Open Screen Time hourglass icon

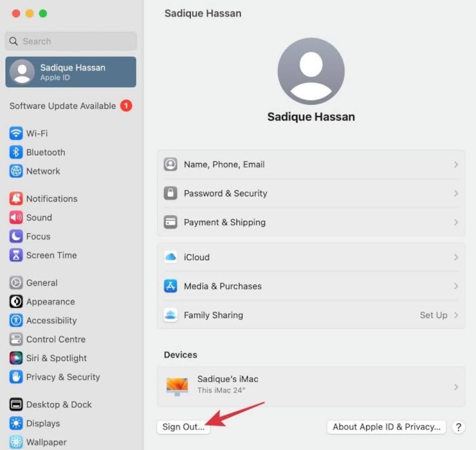tap(16, 255)
